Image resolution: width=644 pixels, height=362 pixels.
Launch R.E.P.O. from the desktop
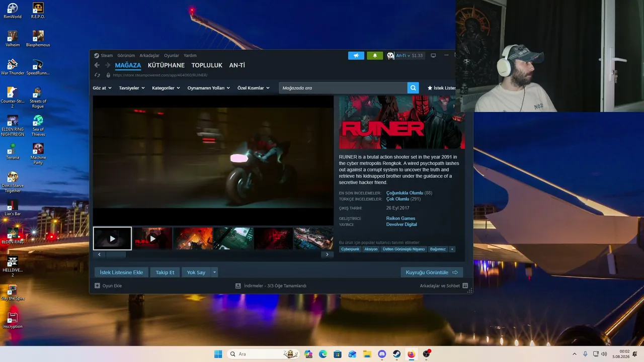(x=38, y=11)
